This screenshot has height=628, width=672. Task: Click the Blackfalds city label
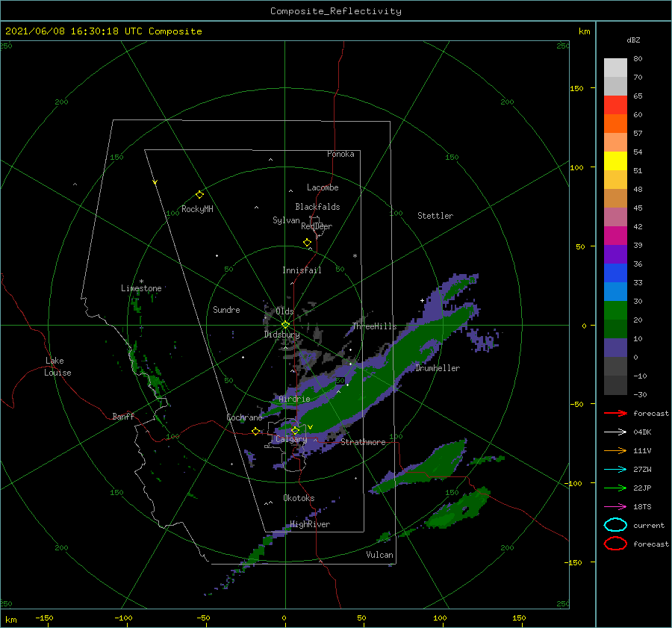coord(317,207)
